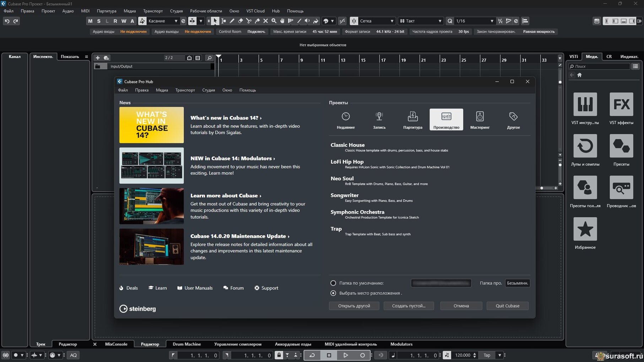The width and height of the screenshot is (644, 362).
Task: Select the Erase tool in the toolbar
Action: 240,21
